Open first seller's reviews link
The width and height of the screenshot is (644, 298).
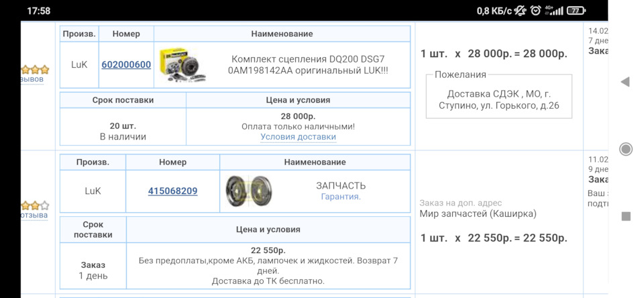click(32, 79)
